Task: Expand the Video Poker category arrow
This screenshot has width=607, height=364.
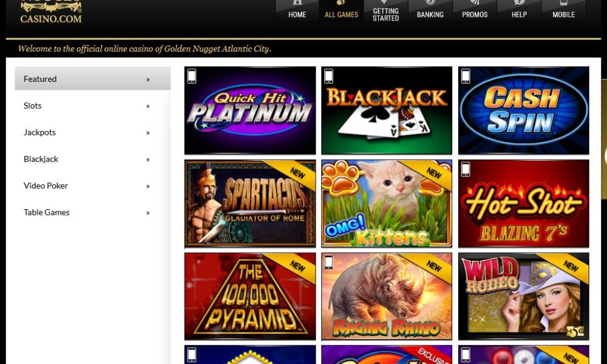Action: pos(148,186)
